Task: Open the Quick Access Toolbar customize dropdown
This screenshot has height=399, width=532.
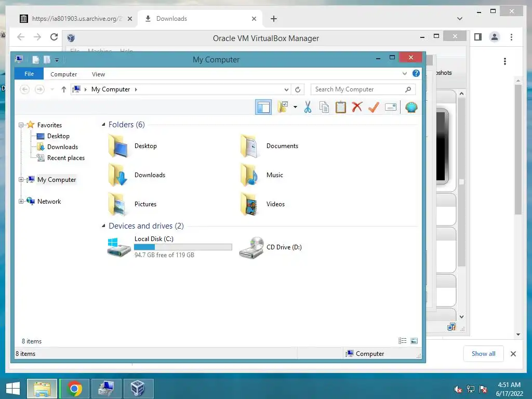Action: point(57,60)
